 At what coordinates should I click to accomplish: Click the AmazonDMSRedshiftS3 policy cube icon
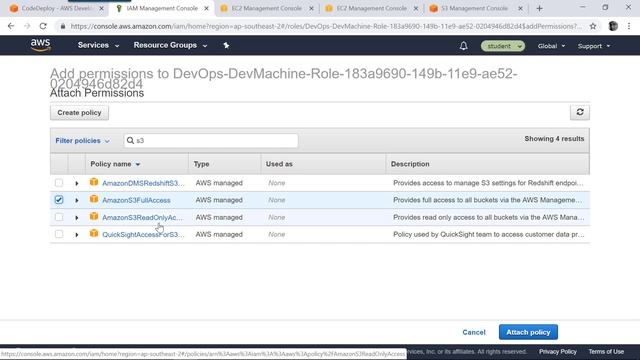(94, 182)
